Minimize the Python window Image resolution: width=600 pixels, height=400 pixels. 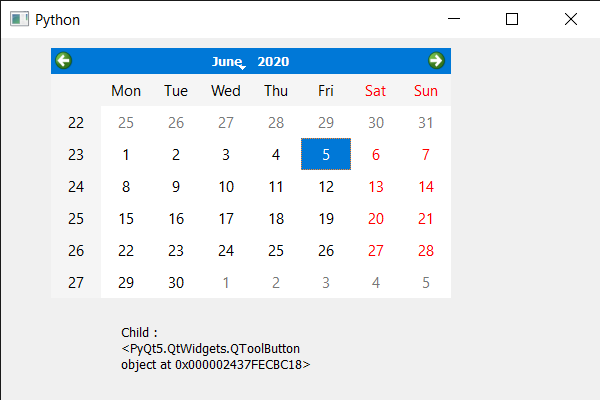coord(455,19)
